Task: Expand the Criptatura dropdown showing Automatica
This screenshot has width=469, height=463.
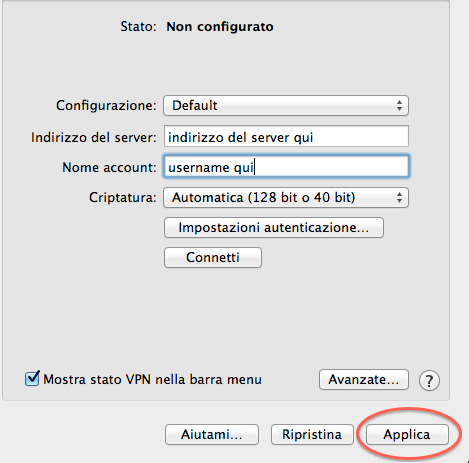Action: point(286,198)
